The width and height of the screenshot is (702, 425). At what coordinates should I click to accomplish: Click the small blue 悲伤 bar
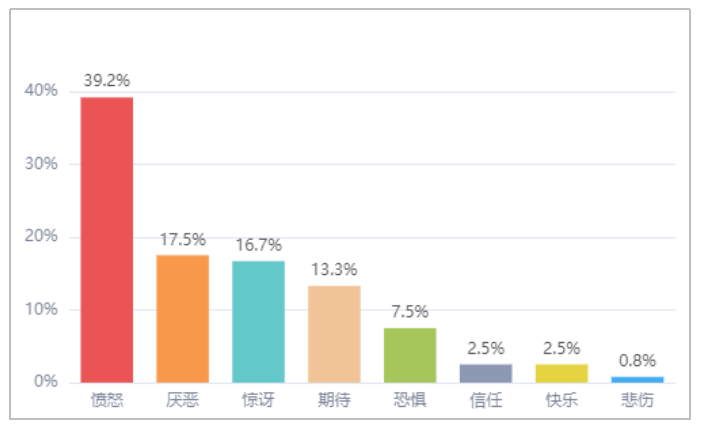pos(638,379)
